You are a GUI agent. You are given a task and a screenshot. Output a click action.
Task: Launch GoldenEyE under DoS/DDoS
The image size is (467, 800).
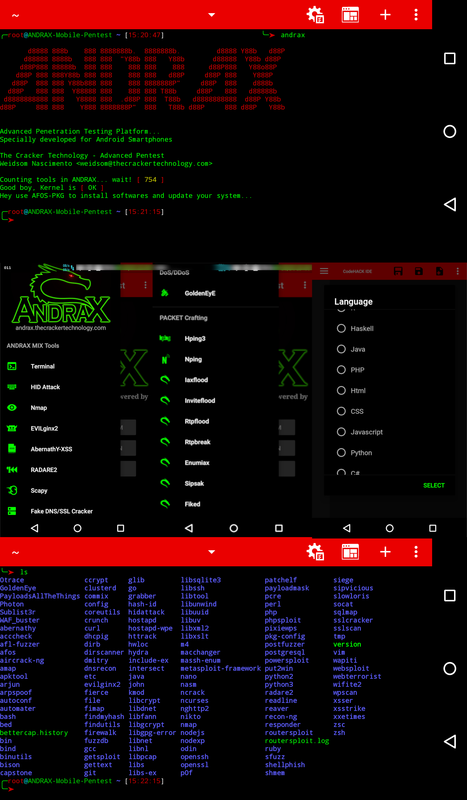coord(200,293)
